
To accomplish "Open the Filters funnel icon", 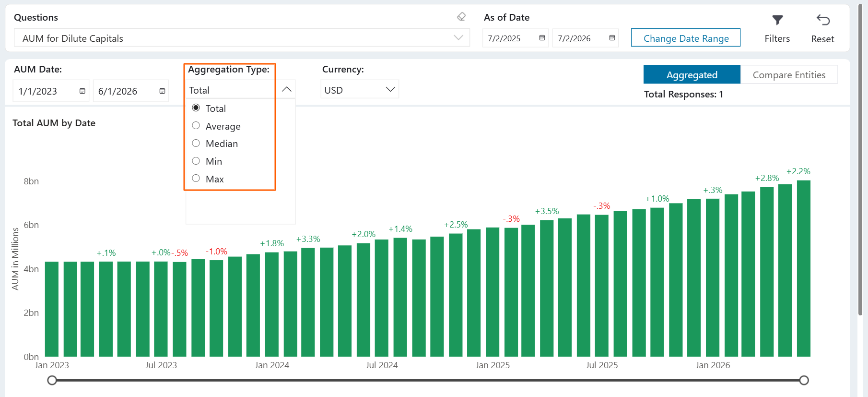I will click(x=777, y=20).
